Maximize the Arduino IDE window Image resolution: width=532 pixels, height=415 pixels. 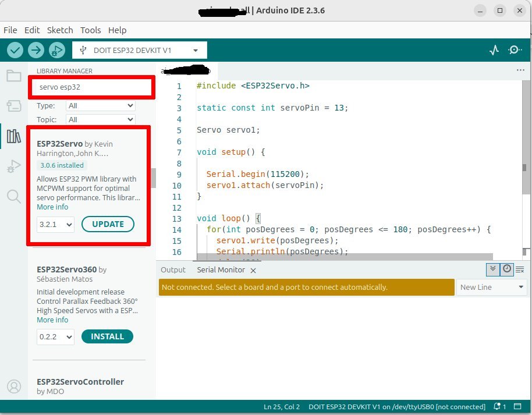(x=500, y=10)
